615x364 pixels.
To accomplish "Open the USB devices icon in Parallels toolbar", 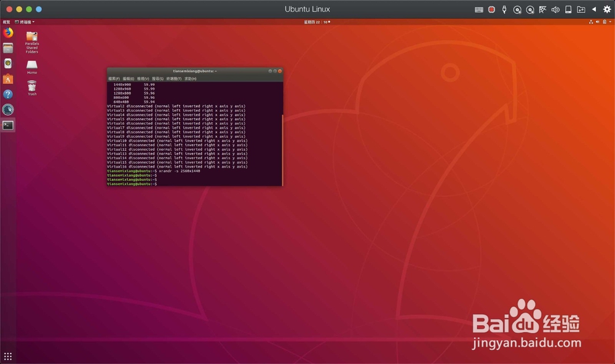I will coord(504,9).
